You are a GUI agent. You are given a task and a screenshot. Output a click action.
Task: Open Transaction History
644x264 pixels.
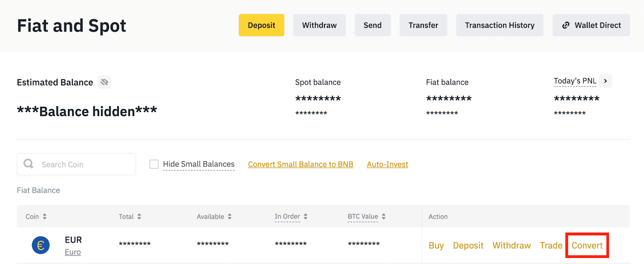(x=500, y=25)
